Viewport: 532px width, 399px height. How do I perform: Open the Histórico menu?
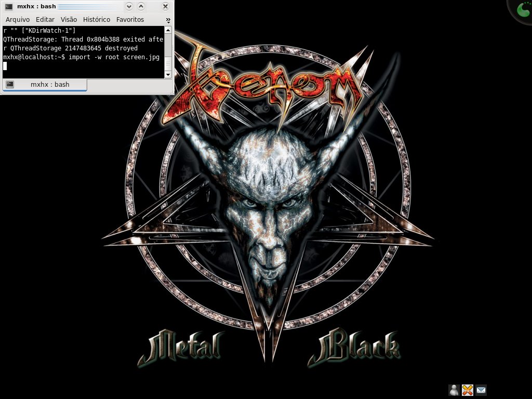click(x=97, y=20)
